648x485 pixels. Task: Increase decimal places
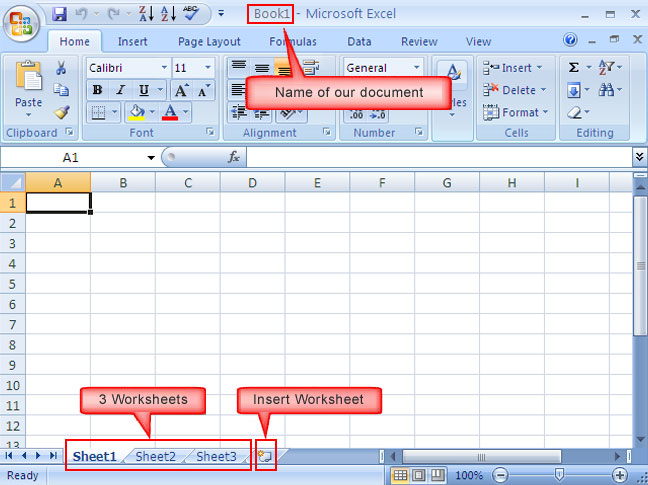(355, 115)
